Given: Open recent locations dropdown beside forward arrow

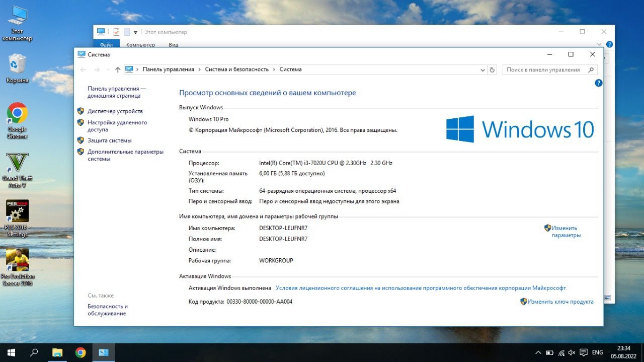Looking at the screenshot, I should click(108, 70).
